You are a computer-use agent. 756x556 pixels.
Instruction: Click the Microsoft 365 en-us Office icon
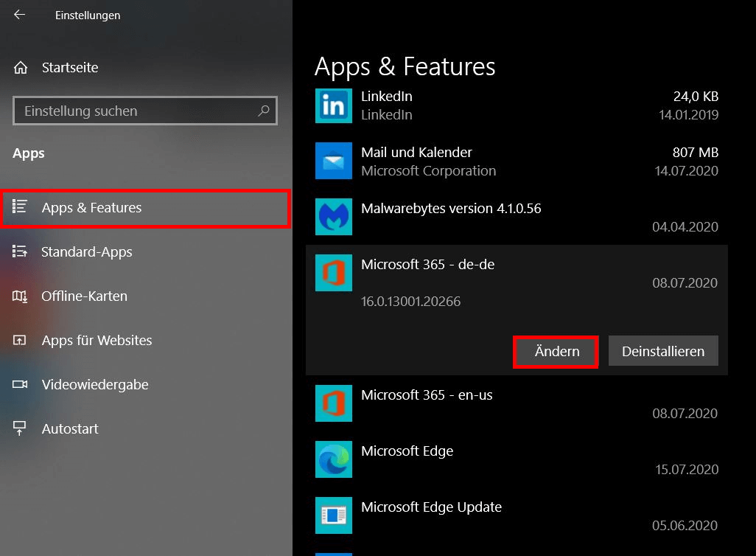(334, 403)
